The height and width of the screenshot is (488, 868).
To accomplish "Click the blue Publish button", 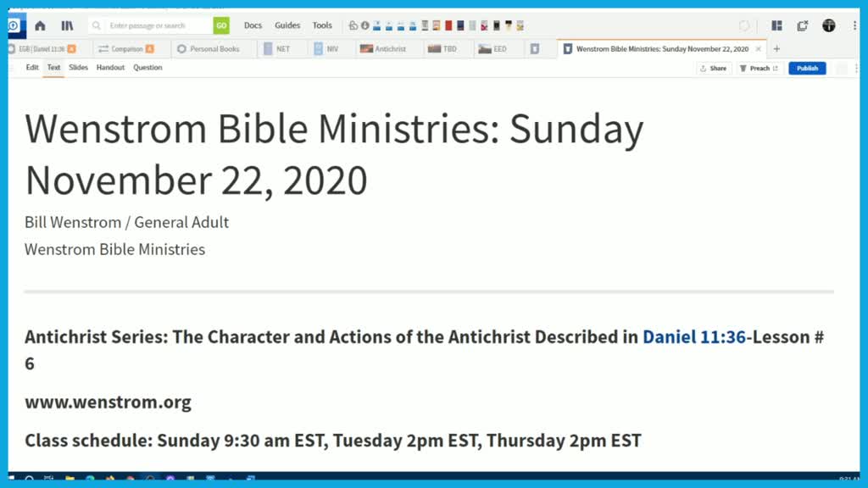I will coord(807,68).
